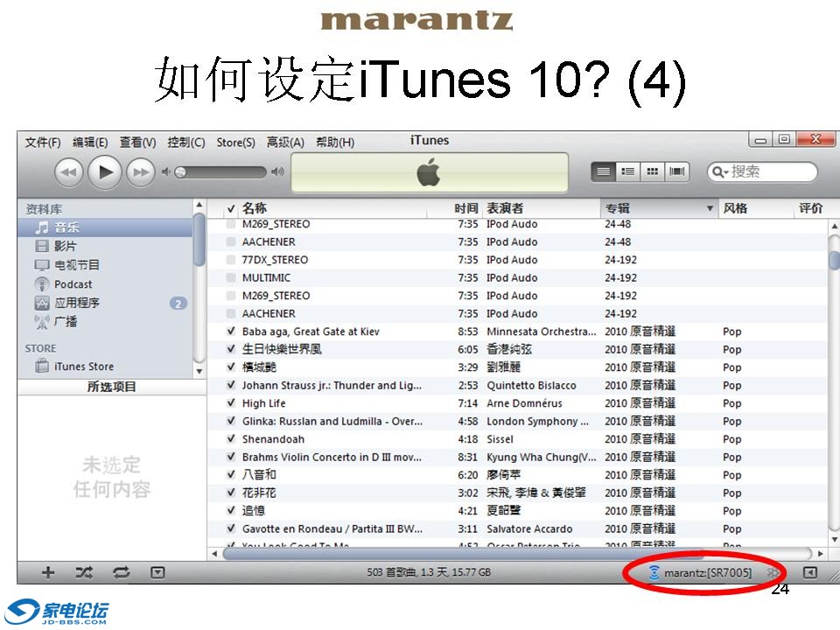Screen dimensions: 840x630
Task: Click the 应用程序 update badge showing 2
Action: pos(178,304)
